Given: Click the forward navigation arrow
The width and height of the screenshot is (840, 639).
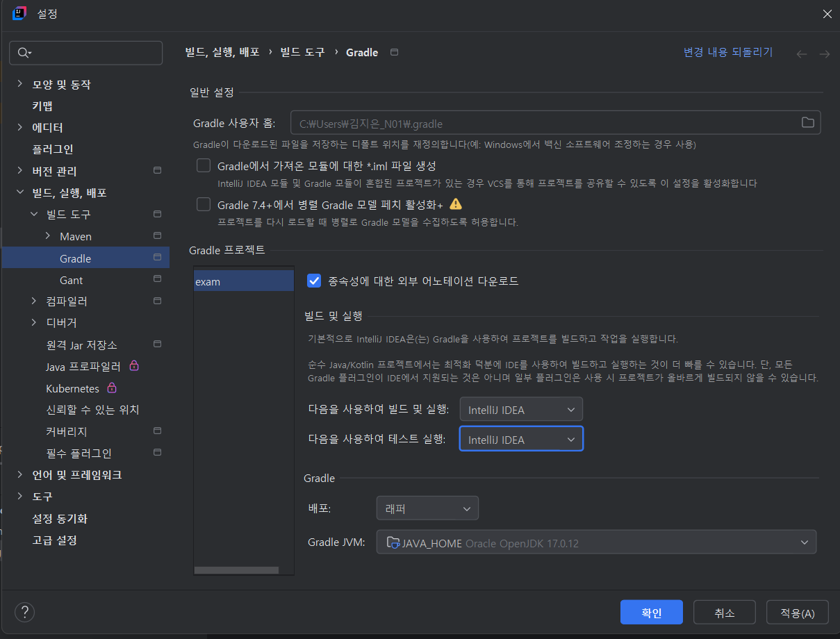Looking at the screenshot, I should 825,53.
